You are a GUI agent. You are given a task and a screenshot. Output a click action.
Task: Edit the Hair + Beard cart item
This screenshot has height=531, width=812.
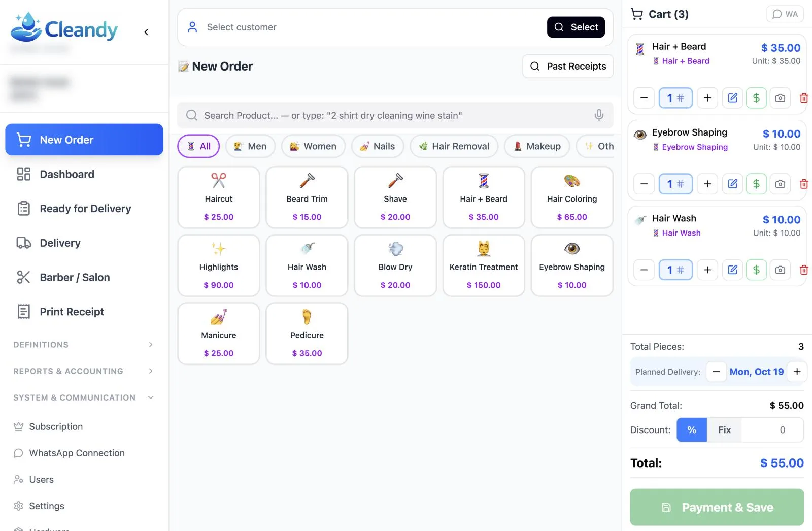click(x=732, y=98)
